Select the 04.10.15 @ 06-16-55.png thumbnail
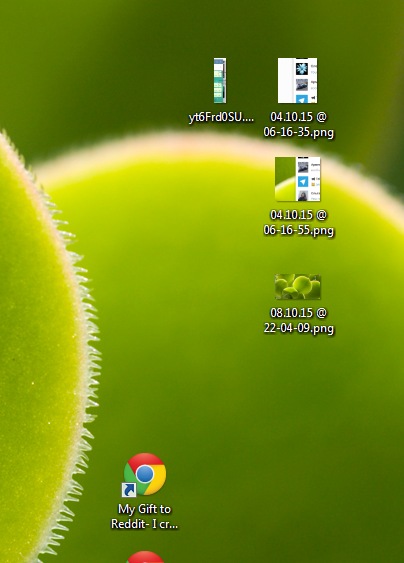This screenshot has height=563, width=404. pos(297,179)
